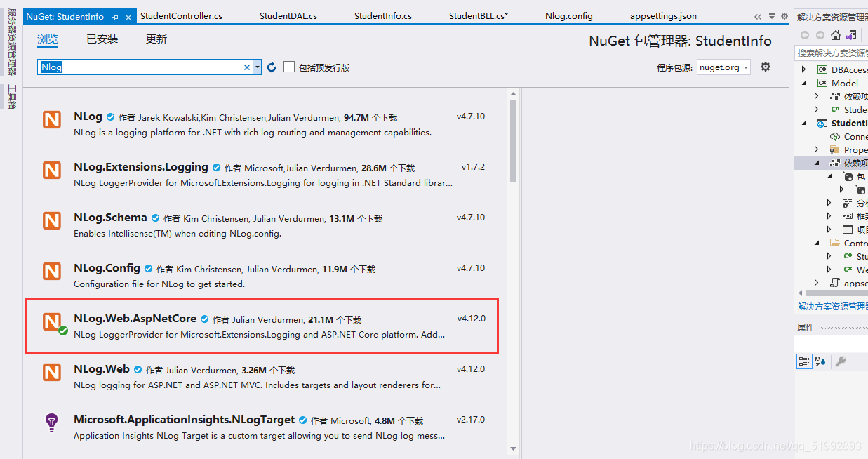Click the NLog.Schema package icon
This screenshot has width=868, height=459.
[51, 220]
